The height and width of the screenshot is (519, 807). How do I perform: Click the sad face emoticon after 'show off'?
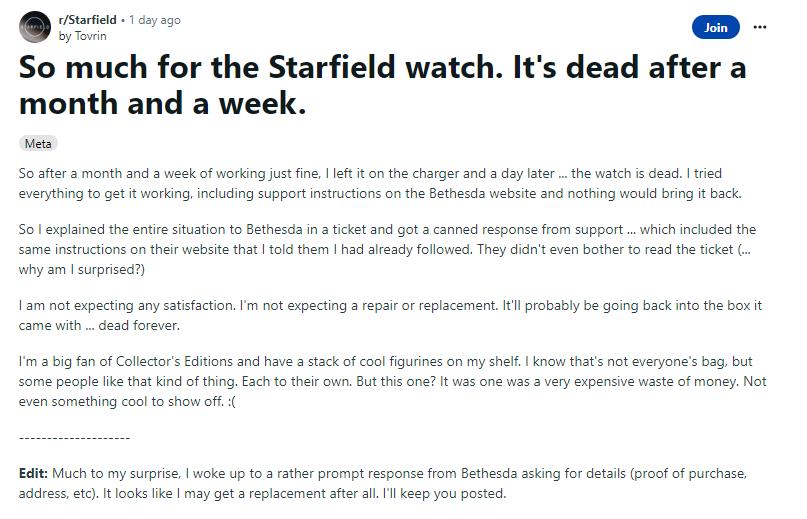[231, 402]
